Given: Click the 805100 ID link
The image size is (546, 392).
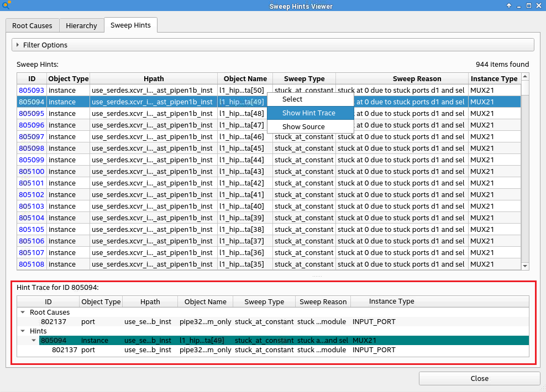Looking at the screenshot, I should click(x=32, y=171).
